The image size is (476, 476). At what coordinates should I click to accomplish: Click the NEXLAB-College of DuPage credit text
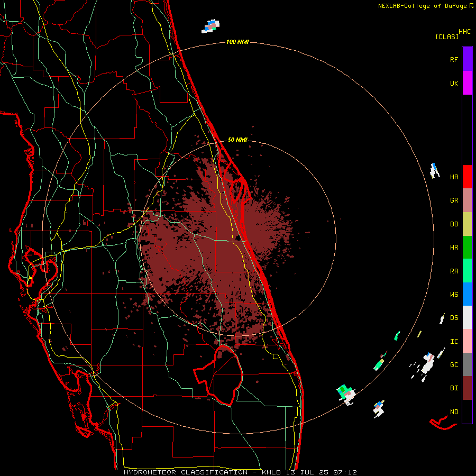tap(422, 6)
